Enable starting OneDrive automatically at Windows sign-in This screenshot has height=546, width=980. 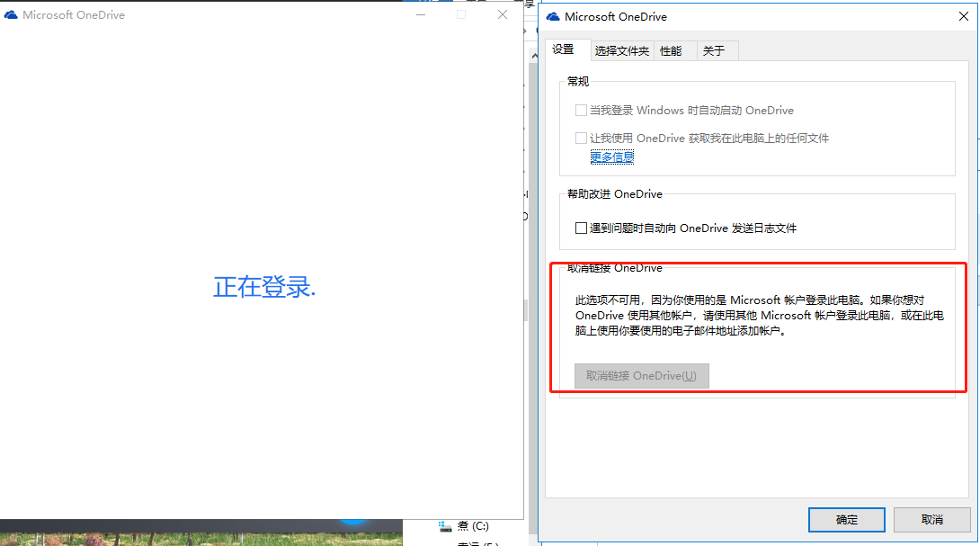click(581, 111)
